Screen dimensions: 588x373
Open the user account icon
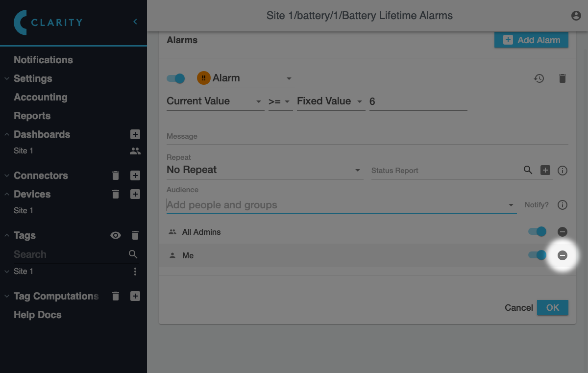[576, 16]
